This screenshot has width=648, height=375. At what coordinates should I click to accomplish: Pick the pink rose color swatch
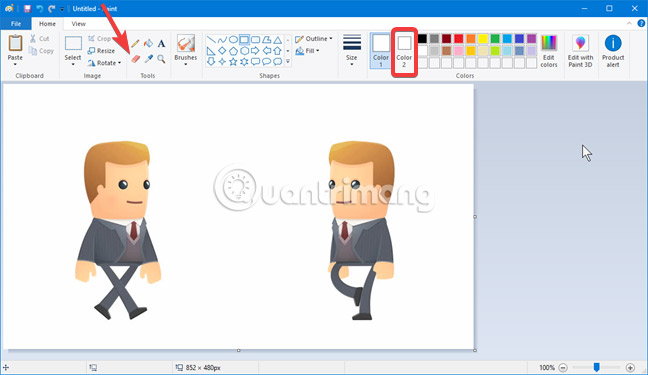459,51
